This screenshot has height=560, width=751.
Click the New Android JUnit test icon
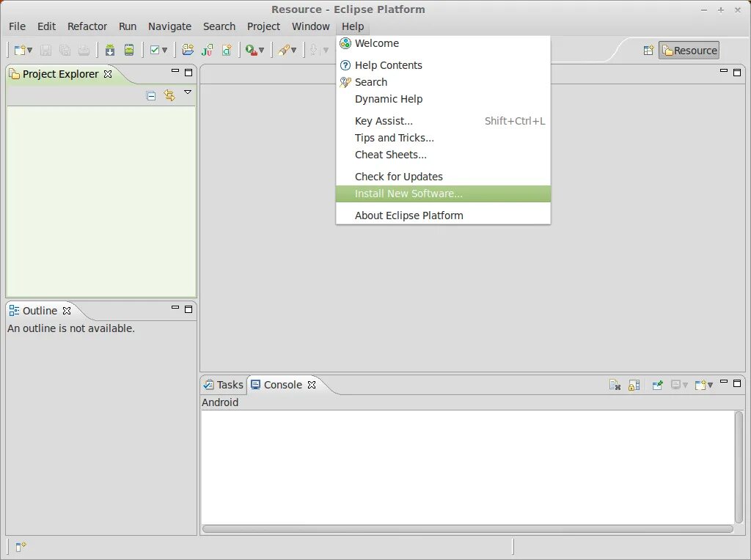[x=208, y=50]
